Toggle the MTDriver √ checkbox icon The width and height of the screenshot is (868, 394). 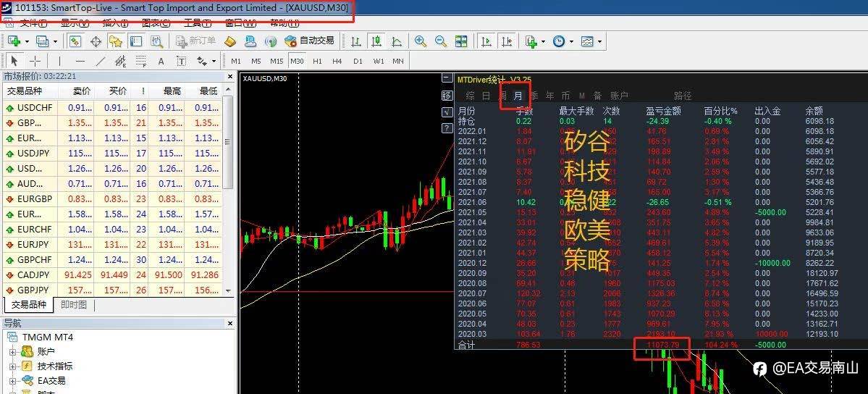pos(447,112)
